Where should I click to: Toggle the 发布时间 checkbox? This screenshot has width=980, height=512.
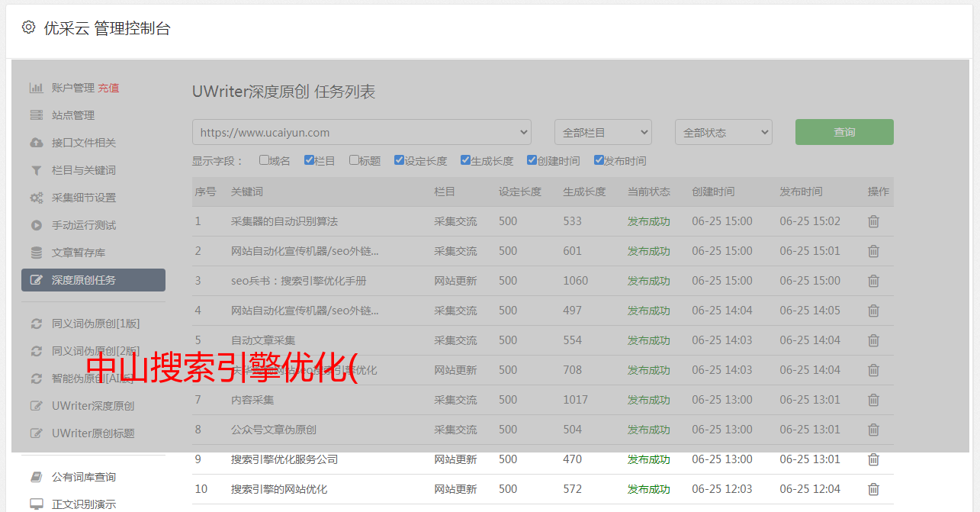click(598, 160)
